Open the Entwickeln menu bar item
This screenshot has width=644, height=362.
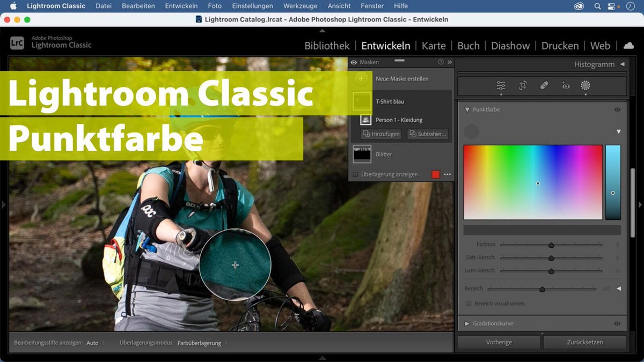[x=181, y=6]
